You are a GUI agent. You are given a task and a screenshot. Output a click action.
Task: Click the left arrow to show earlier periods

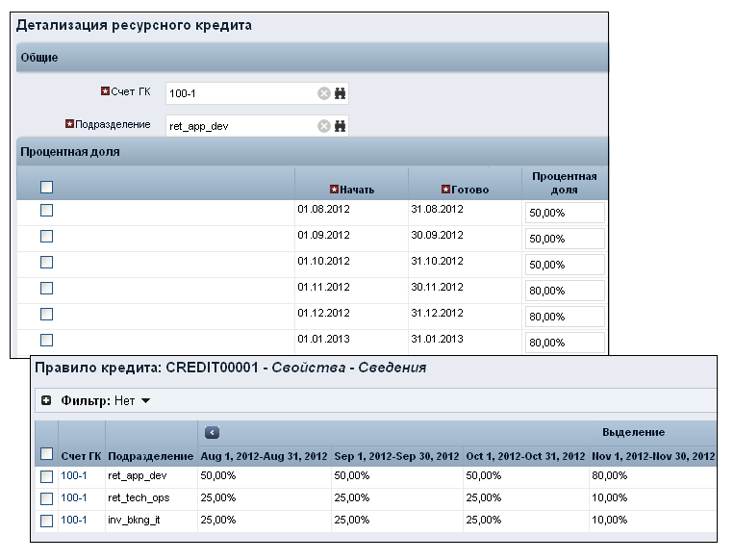pyautogui.click(x=212, y=433)
